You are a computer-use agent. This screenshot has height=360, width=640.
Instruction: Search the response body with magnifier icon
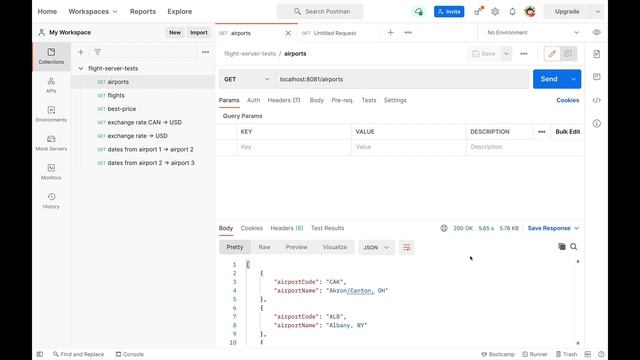tap(573, 247)
